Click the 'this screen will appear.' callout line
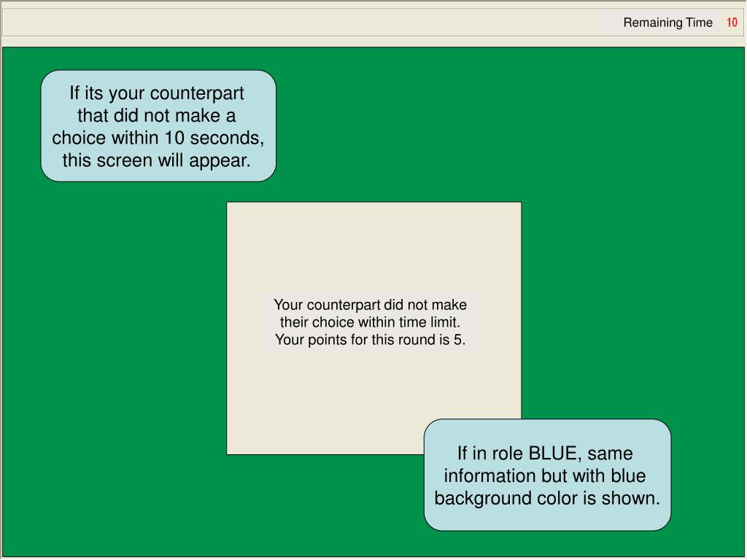 [157, 160]
